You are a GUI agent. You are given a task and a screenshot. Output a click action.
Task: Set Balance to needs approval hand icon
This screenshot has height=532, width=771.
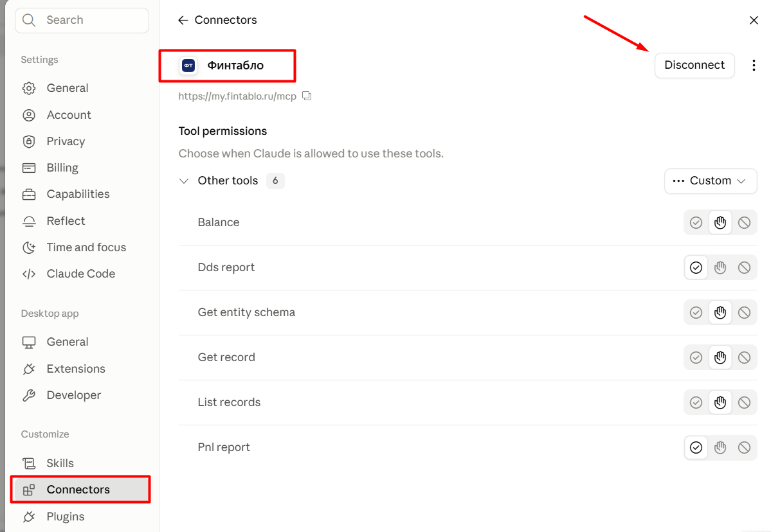click(x=720, y=222)
